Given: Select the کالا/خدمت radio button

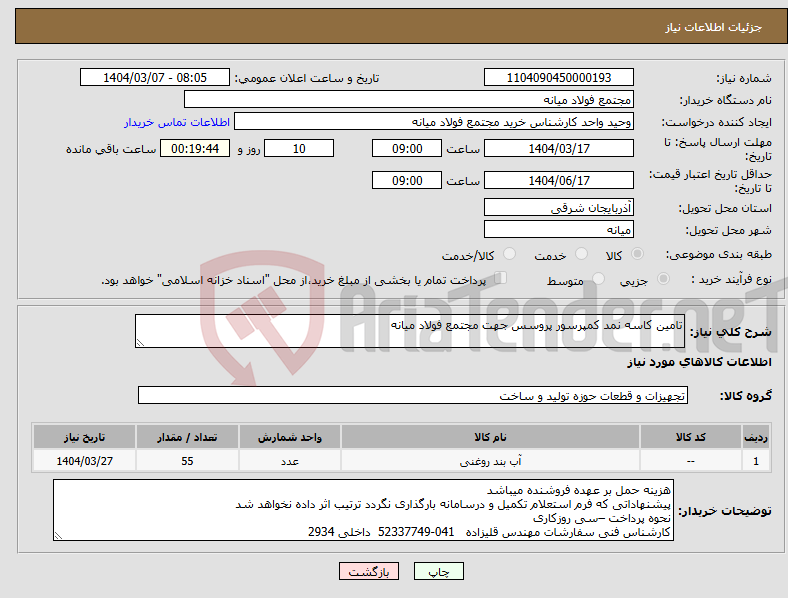Looking at the screenshot, I should pos(510,254).
